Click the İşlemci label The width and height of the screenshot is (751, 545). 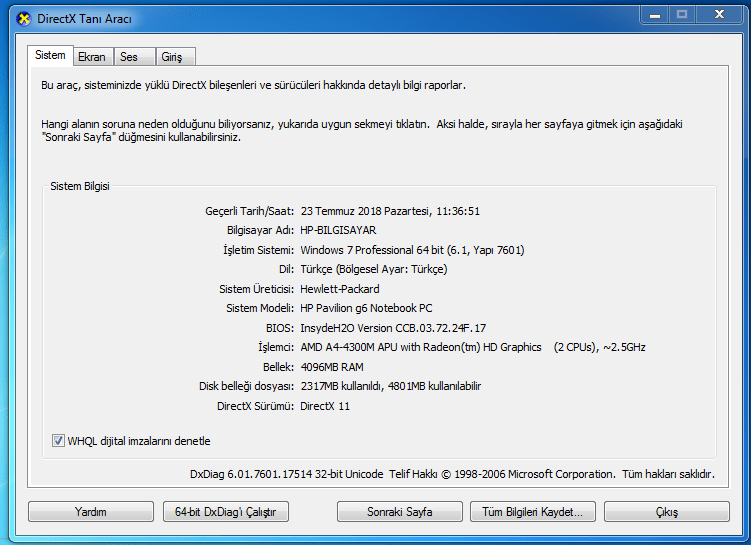tap(276, 347)
